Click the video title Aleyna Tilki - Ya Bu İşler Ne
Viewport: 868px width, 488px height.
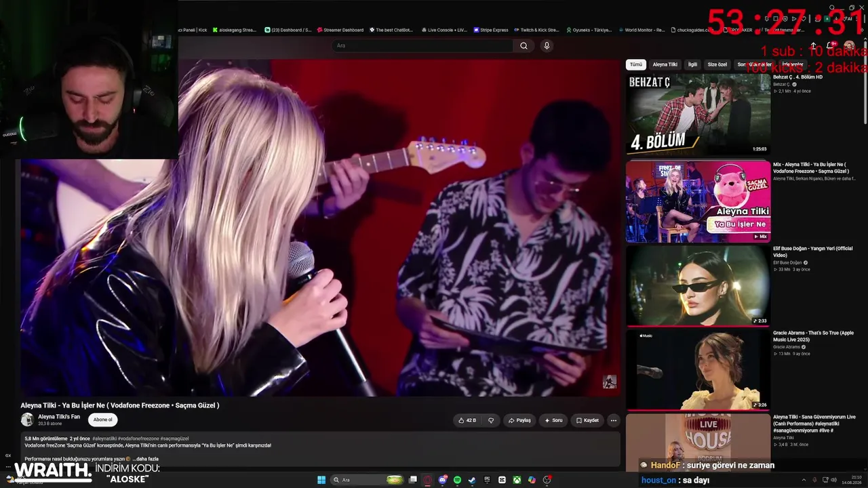pyautogui.click(x=120, y=405)
